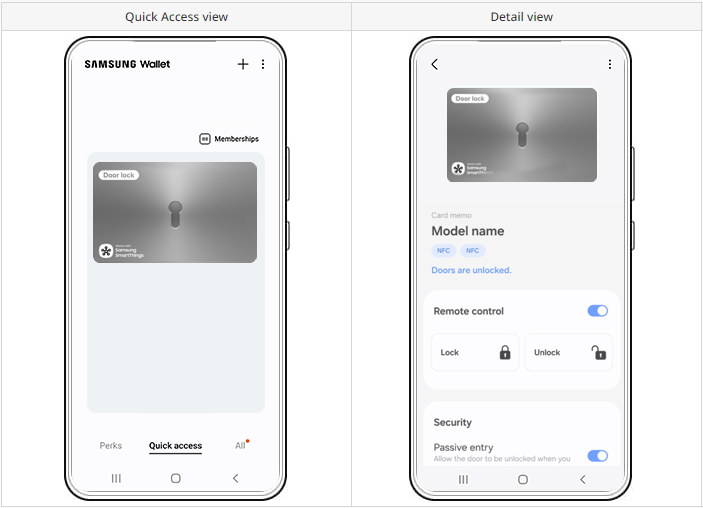Select the Quick access tab
The width and height of the screenshot is (703, 508).
point(175,446)
